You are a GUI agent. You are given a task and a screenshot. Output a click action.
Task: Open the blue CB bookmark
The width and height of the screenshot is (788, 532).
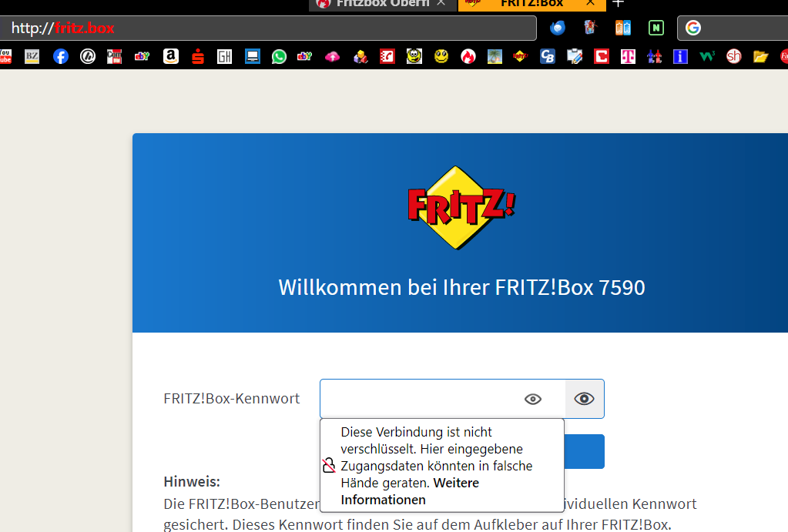tap(547, 56)
